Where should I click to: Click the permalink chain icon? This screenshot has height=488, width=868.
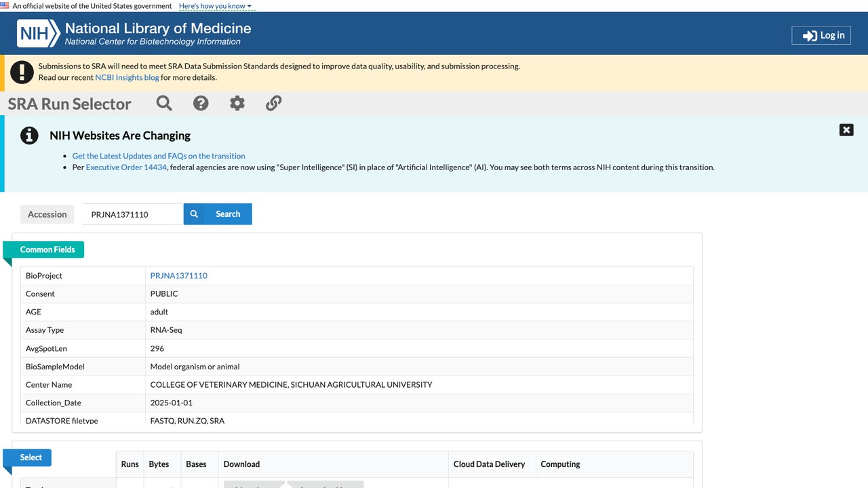tap(273, 103)
